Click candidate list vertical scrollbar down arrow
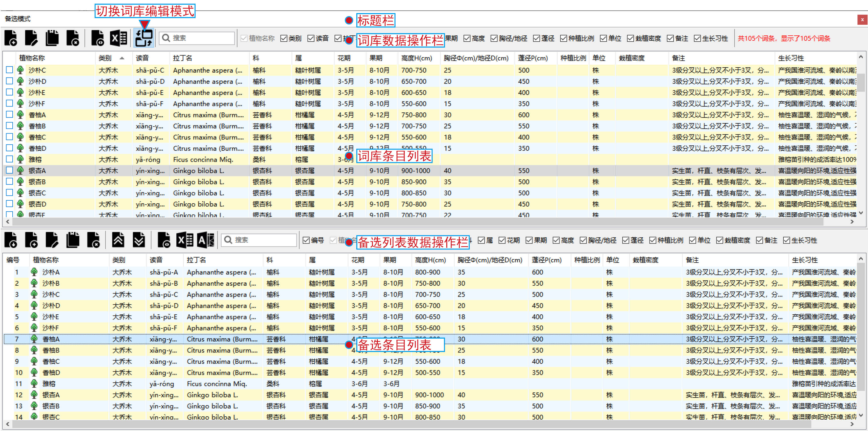Viewport: 868px width, 431px height. (861, 415)
